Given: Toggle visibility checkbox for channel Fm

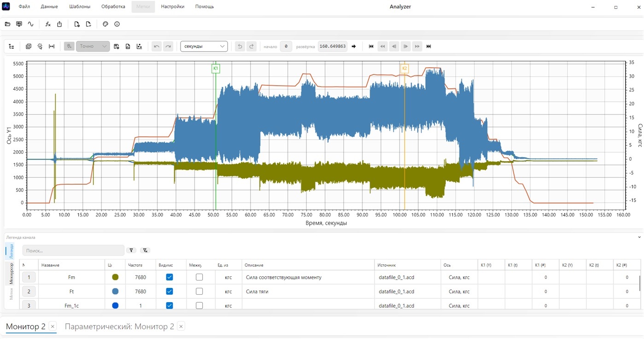Looking at the screenshot, I should [170, 277].
